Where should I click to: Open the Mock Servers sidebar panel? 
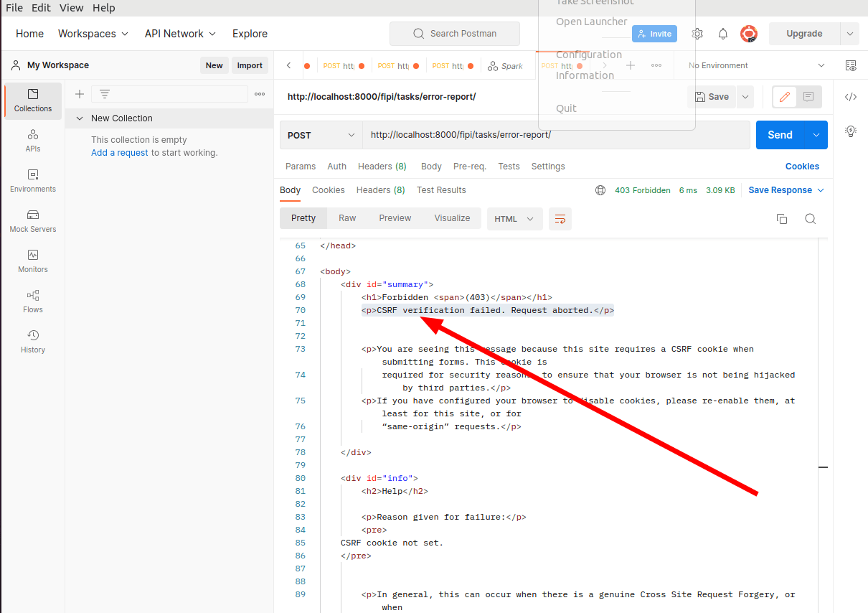[33, 221]
